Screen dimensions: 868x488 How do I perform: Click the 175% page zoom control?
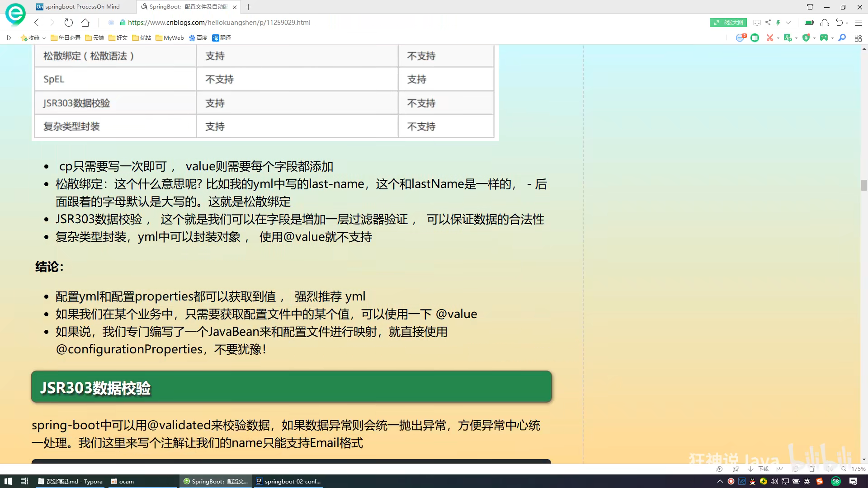(x=858, y=469)
